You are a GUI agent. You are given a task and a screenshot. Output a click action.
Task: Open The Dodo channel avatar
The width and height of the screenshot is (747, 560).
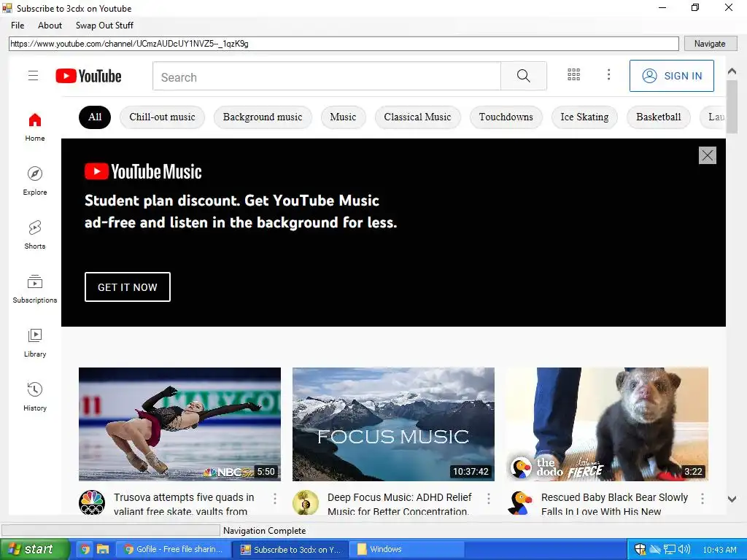[519, 502]
